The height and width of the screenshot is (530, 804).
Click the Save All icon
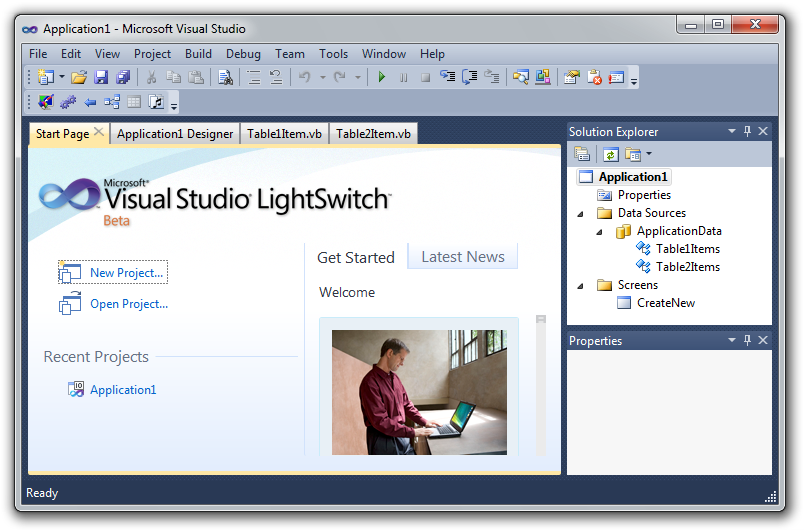[x=123, y=77]
